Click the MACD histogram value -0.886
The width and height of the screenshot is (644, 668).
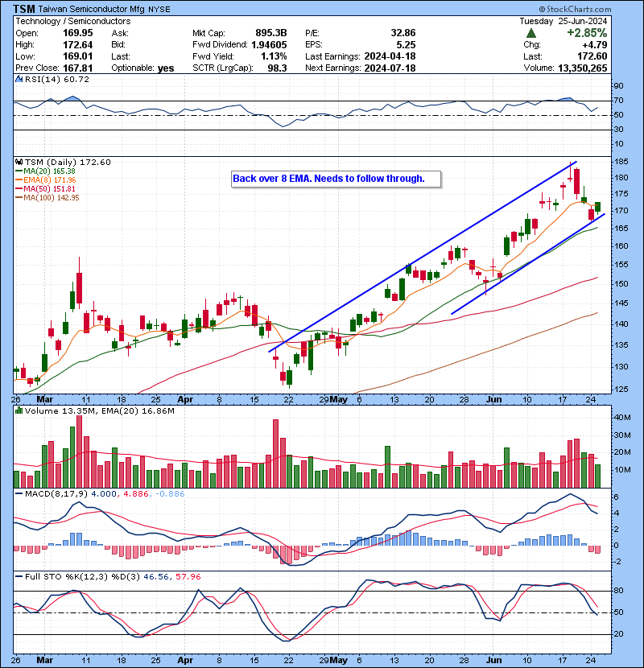click(x=170, y=494)
